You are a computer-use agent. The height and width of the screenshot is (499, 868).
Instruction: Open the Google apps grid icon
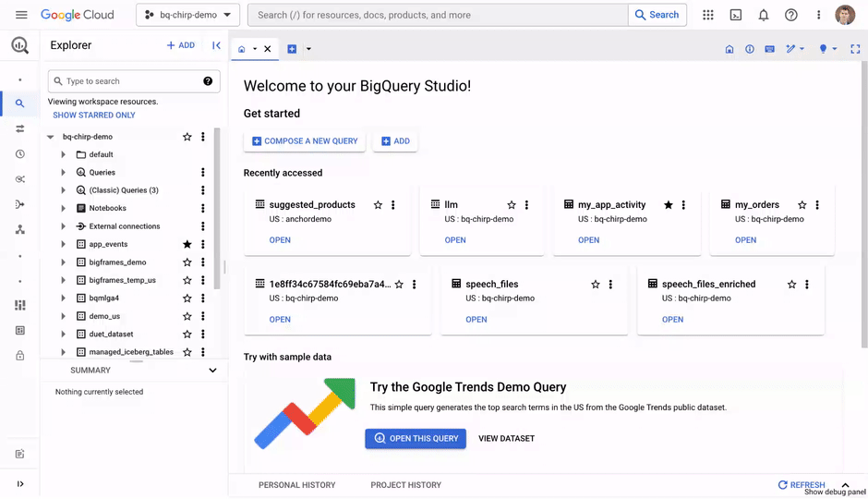[708, 15]
